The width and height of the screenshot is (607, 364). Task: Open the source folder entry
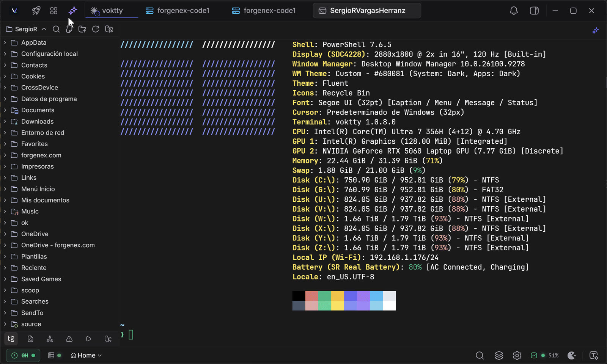click(31, 324)
